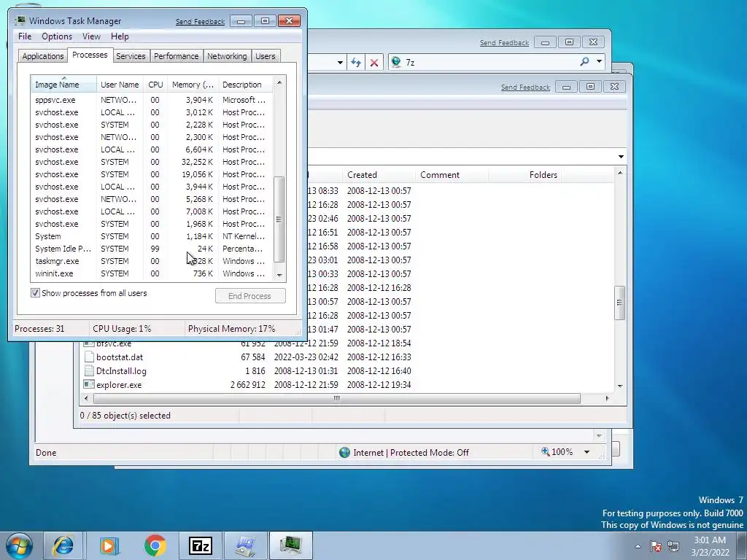Select svchost.exe using 32,252 K memory
The image size is (747, 560).
coord(152,162)
